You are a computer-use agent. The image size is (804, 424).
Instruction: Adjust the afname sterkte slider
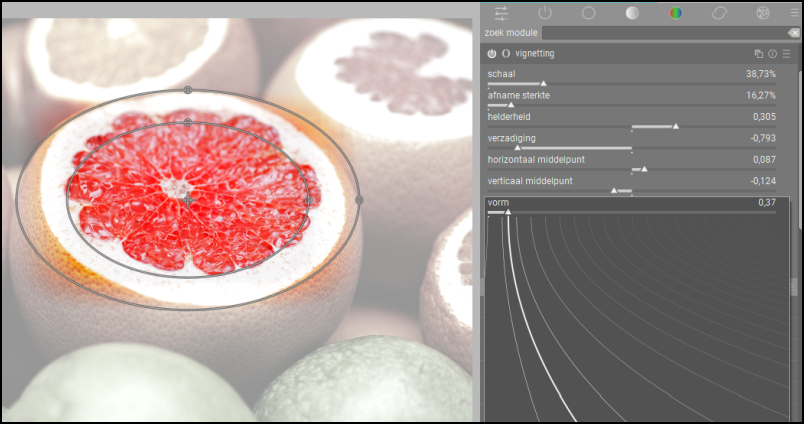coord(632,105)
